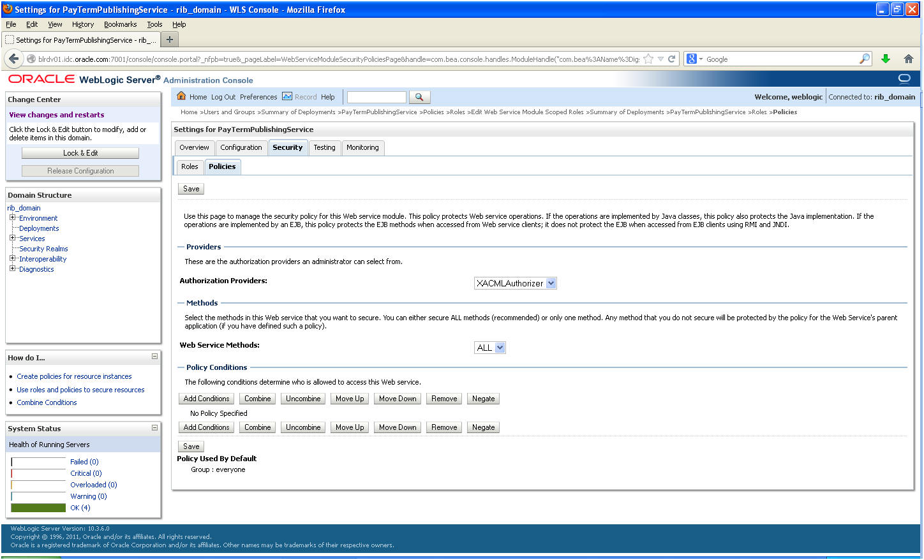The width and height of the screenshot is (924, 560).
Task: Go to the browser home page icon
Action: (909, 59)
